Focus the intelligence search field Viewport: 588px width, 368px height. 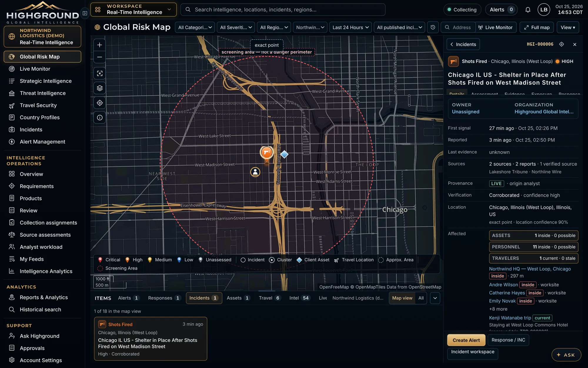coord(283,10)
